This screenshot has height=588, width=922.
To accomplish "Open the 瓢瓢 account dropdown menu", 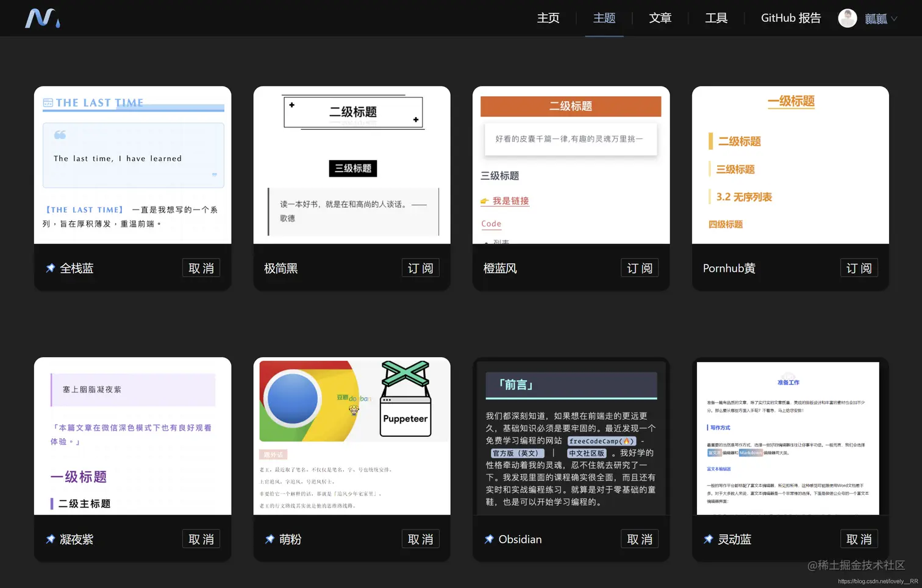I will click(878, 18).
